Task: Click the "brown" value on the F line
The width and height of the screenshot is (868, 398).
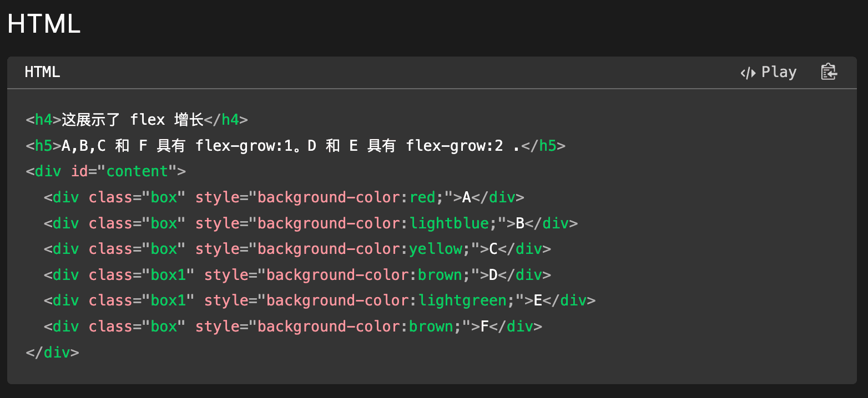Action: point(431,326)
